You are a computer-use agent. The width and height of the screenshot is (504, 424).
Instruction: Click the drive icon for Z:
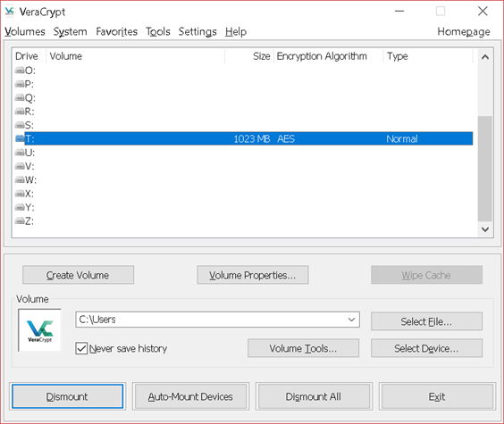pyautogui.click(x=20, y=220)
